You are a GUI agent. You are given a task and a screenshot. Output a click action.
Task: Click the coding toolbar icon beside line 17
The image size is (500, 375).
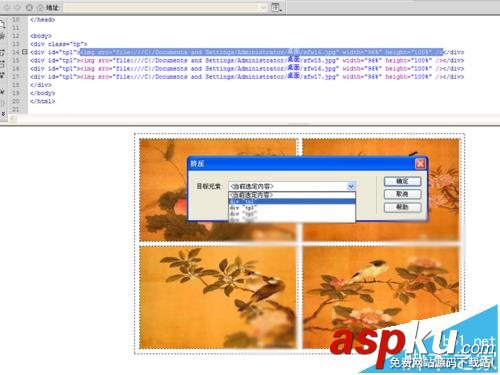(3, 75)
